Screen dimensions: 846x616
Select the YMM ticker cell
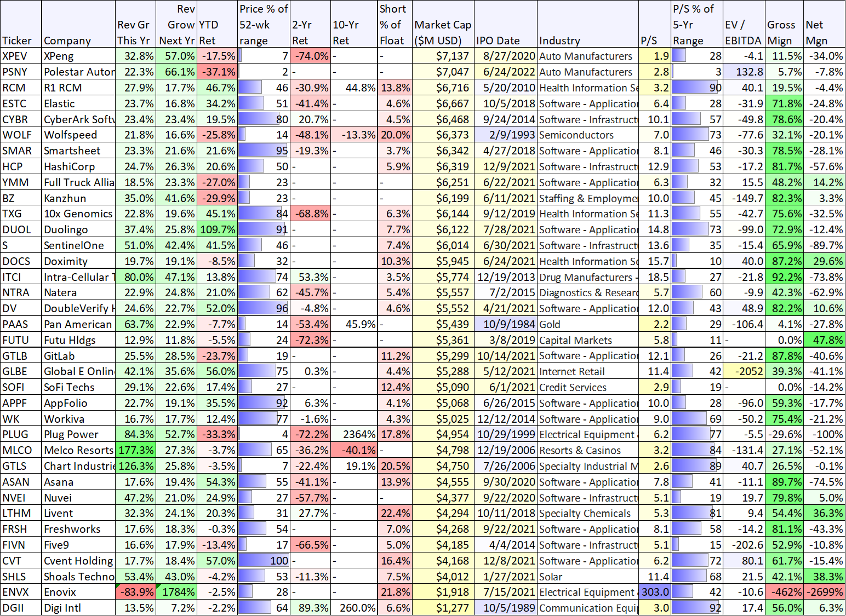[x=21, y=182]
